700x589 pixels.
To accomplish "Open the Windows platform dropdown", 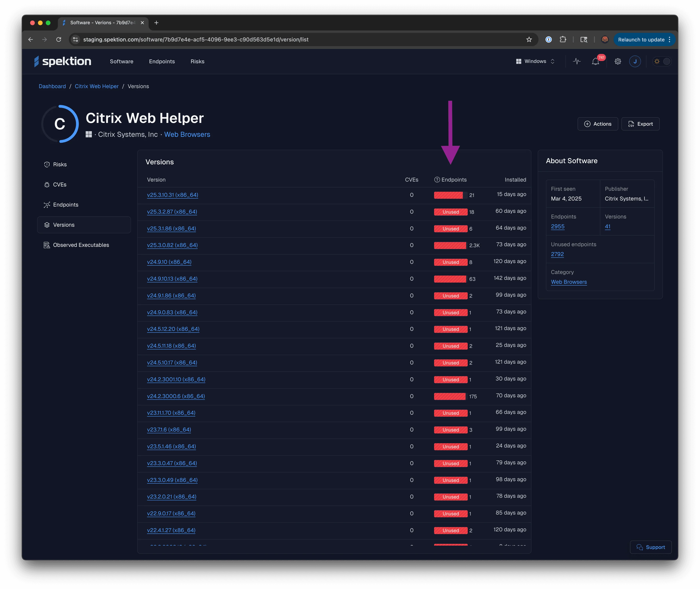I will (535, 61).
